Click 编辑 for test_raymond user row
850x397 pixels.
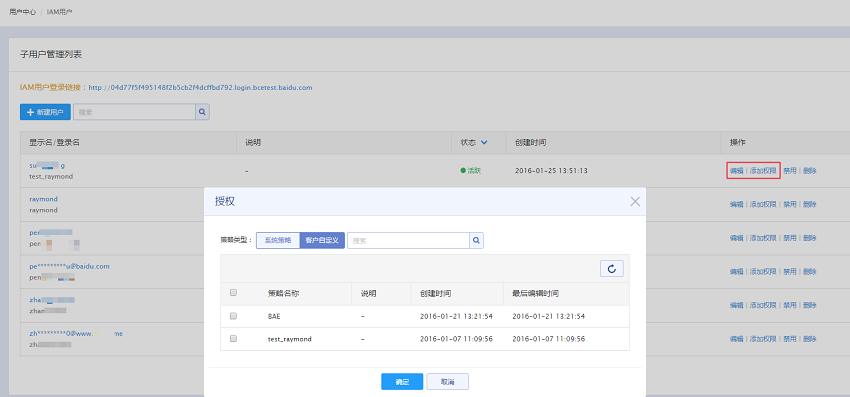click(x=736, y=171)
